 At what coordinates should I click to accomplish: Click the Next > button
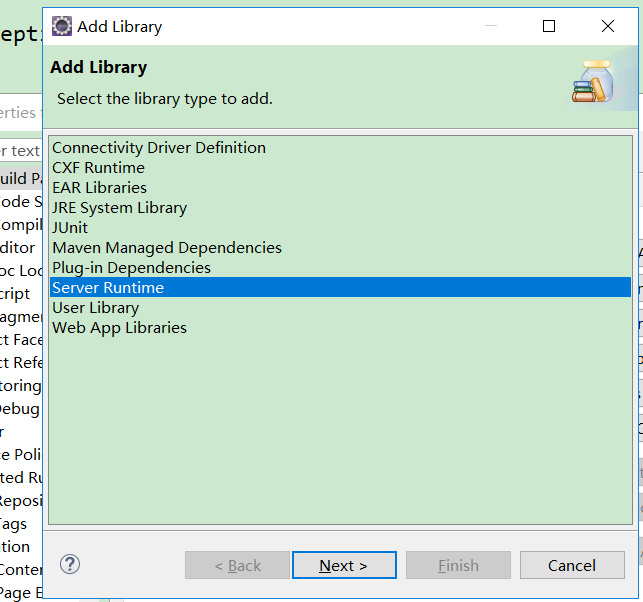[x=344, y=565]
